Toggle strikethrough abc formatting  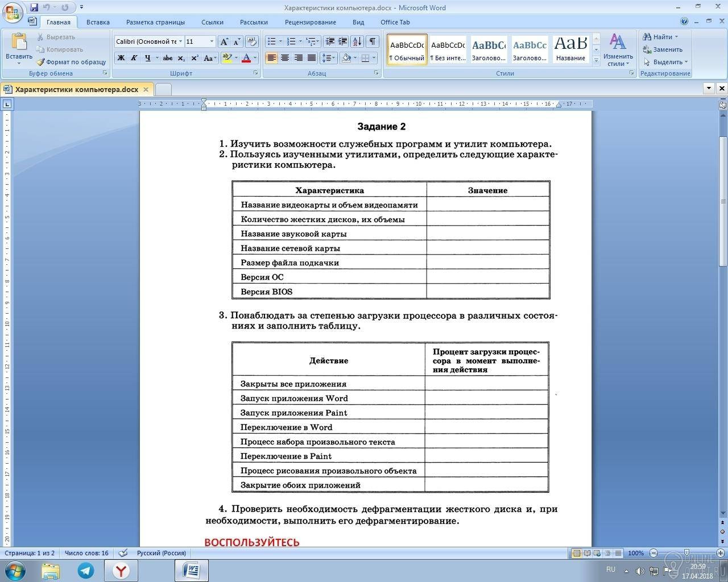click(167, 58)
